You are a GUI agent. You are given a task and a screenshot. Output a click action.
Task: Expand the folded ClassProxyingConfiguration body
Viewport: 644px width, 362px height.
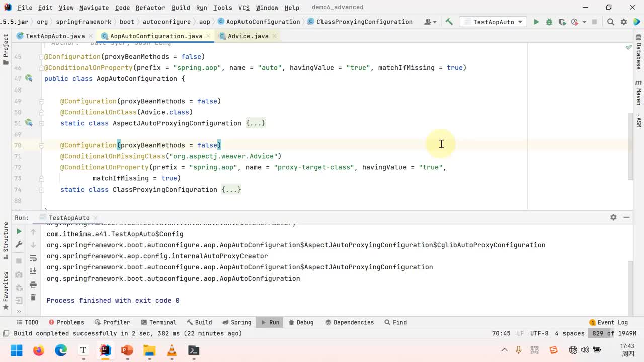pyautogui.click(x=231, y=189)
